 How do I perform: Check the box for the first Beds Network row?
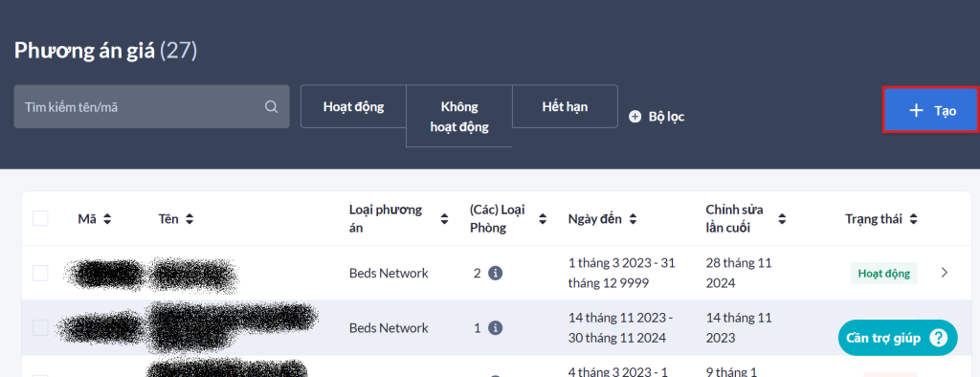click(x=40, y=274)
